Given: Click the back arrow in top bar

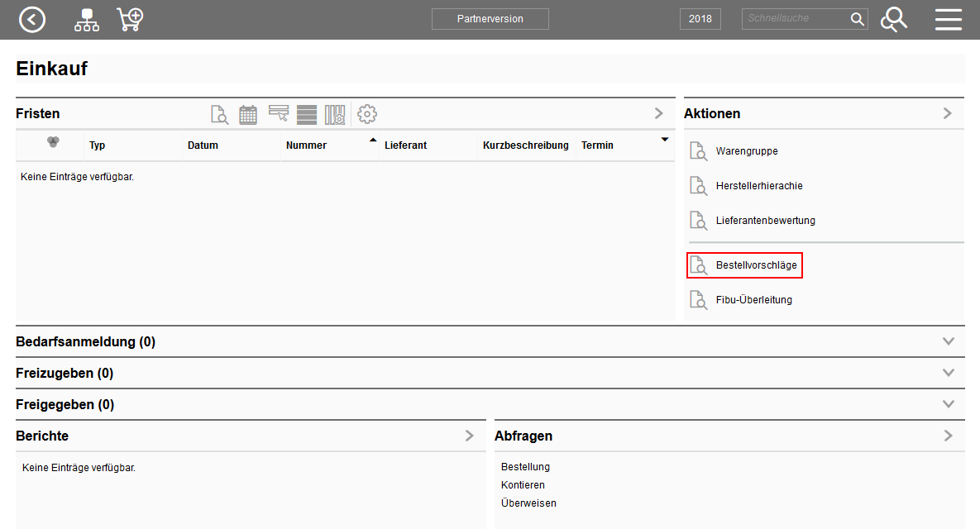Looking at the screenshot, I should 32,20.
